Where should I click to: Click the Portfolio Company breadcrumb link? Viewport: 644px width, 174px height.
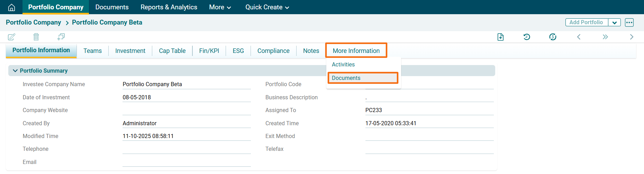pos(33,22)
